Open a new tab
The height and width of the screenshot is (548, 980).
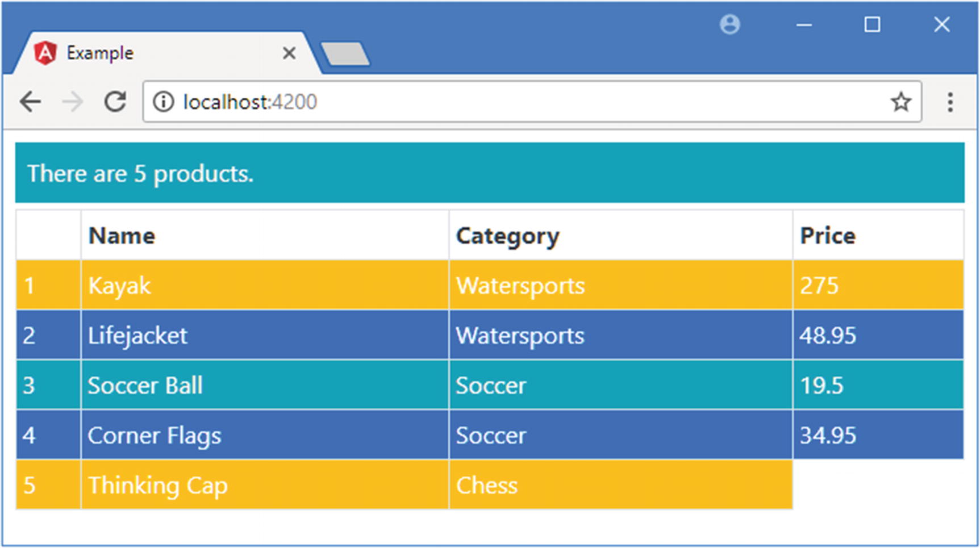(345, 55)
